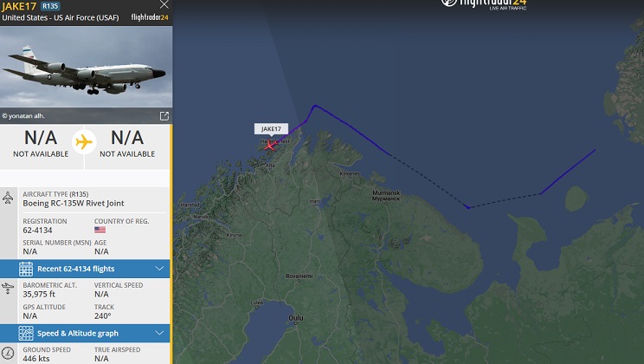Click the ground speed gauge icon
The width and height of the screenshot is (644, 364).
(8, 353)
